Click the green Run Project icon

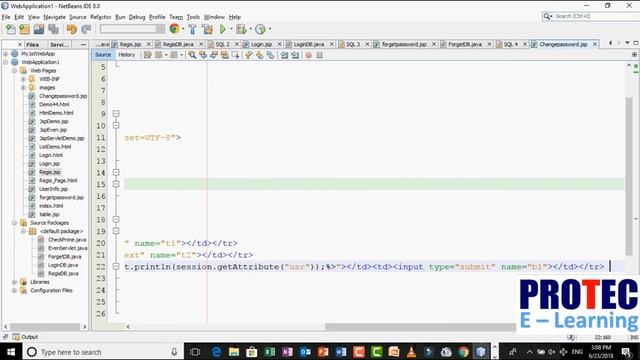coord(223,29)
